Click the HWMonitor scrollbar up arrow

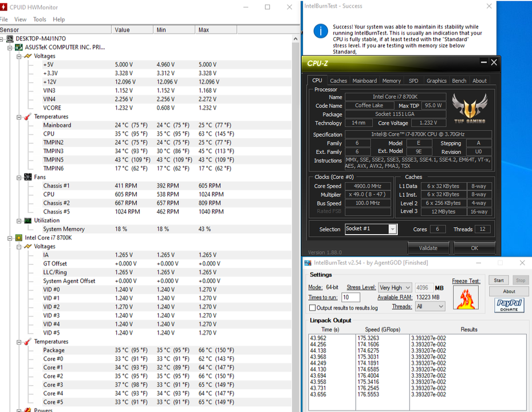[295, 39]
